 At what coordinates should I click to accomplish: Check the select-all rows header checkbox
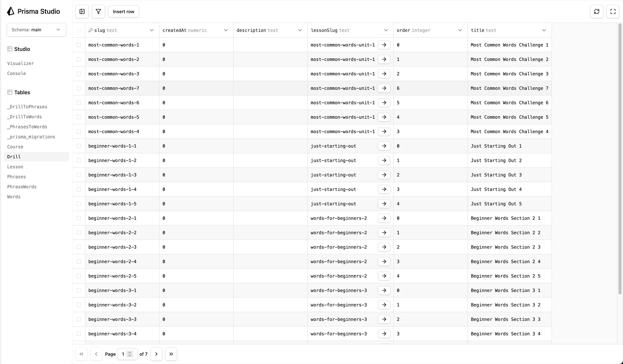click(79, 30)
